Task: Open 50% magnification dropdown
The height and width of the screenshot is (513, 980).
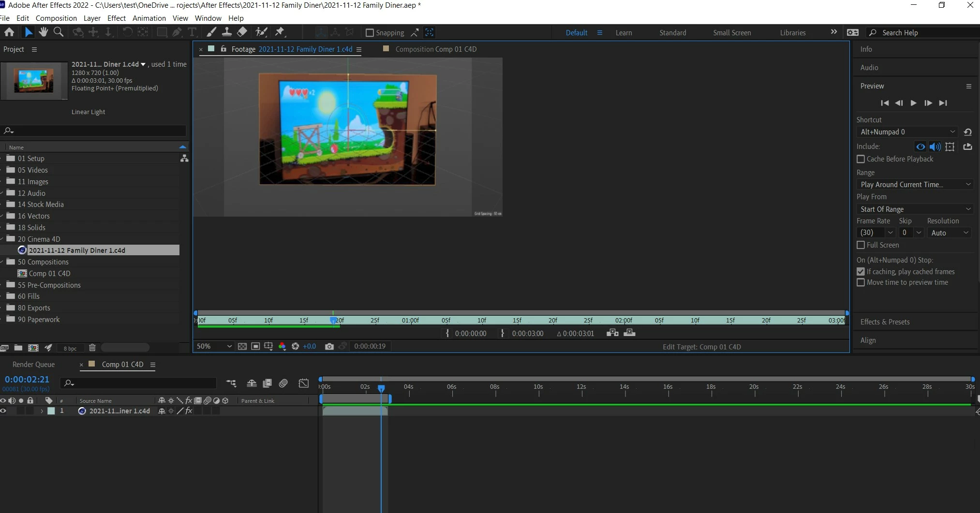Action: coord(214,346)
